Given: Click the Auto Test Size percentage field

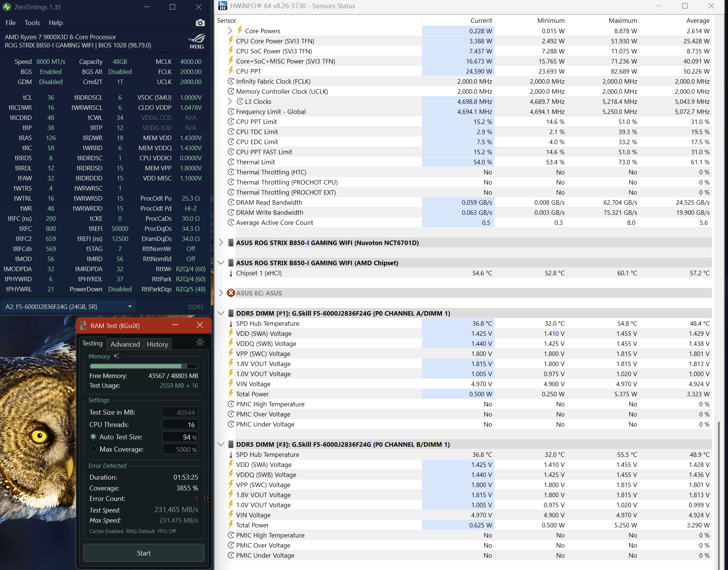Looking at the screenshot, I should 180,437.
